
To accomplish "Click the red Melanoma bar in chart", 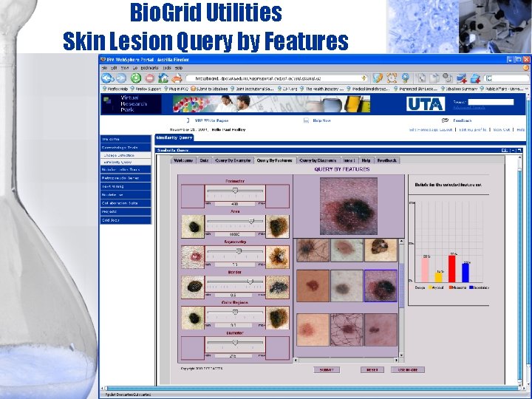I will (x=451, y=269).
